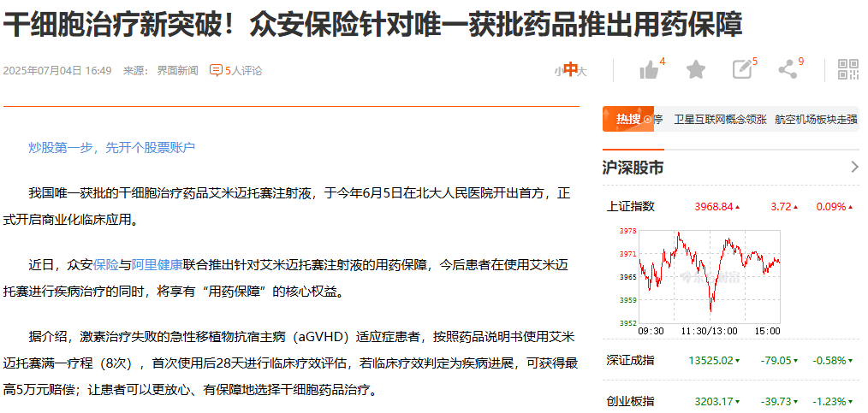Open the 热搜 hot search tab
The width and height of the screenshot is (868, 413).
[x=628, y=120]
